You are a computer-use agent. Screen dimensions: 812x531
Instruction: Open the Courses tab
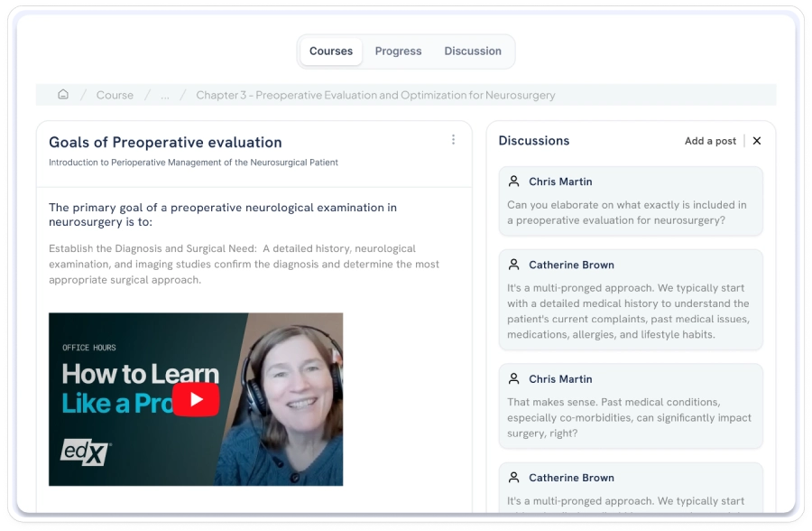(x=331, y=51)
